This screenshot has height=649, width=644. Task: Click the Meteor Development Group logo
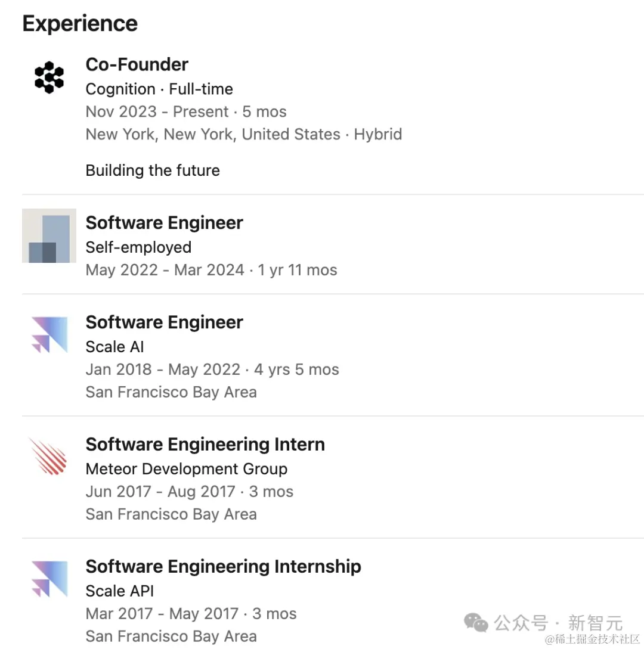49,457
